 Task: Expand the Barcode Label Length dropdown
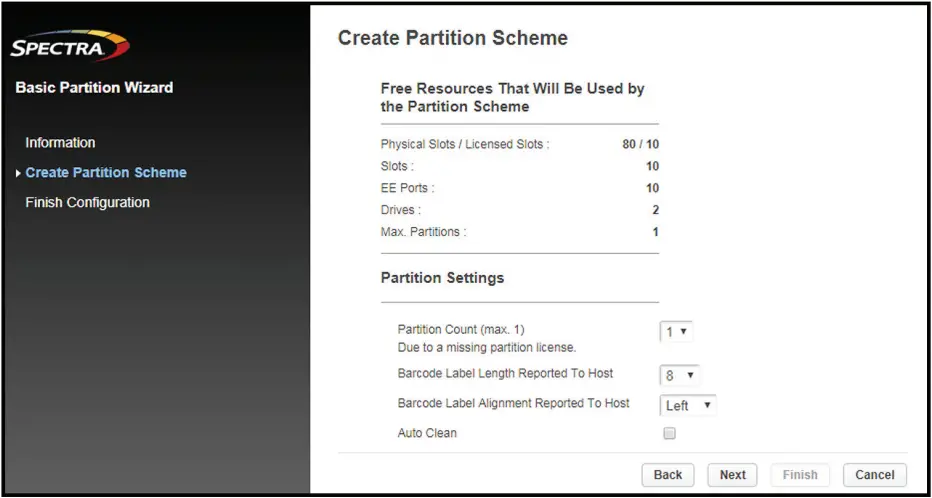(679, 376)
